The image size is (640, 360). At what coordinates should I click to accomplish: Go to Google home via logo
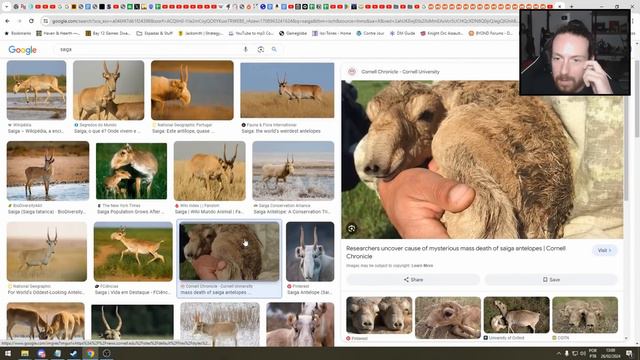pyautogui.click(x=22, y=50)
